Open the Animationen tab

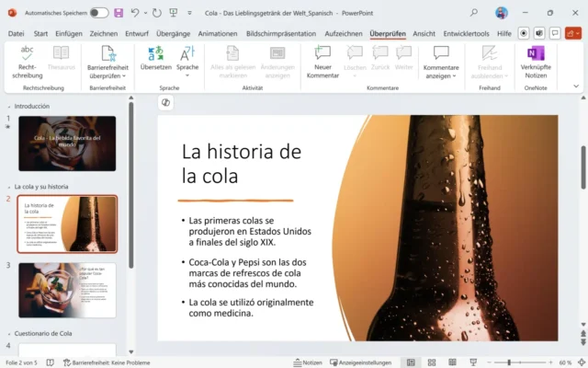tap(217, 33)
